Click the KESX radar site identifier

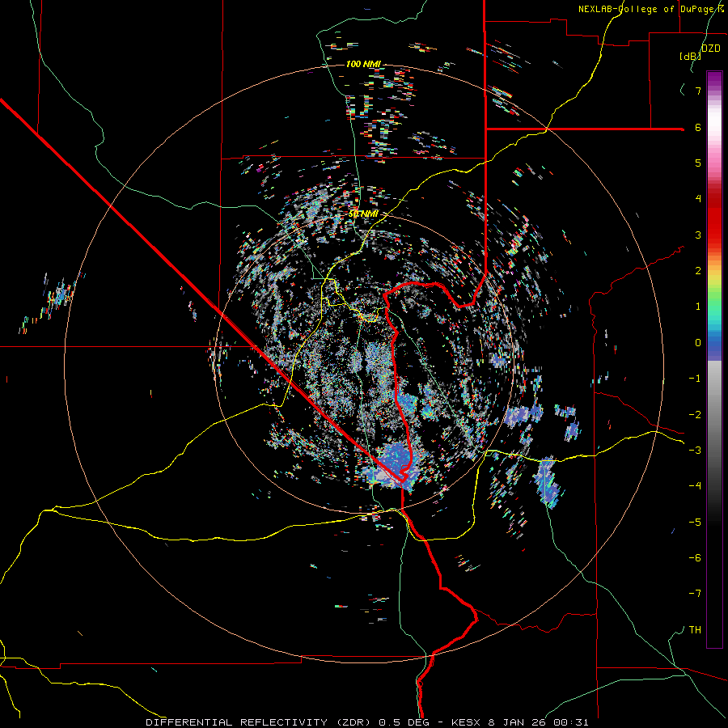point(468,722)
